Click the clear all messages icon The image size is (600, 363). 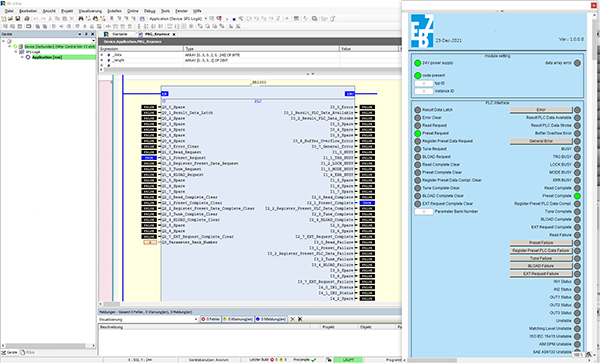[300, 319]
